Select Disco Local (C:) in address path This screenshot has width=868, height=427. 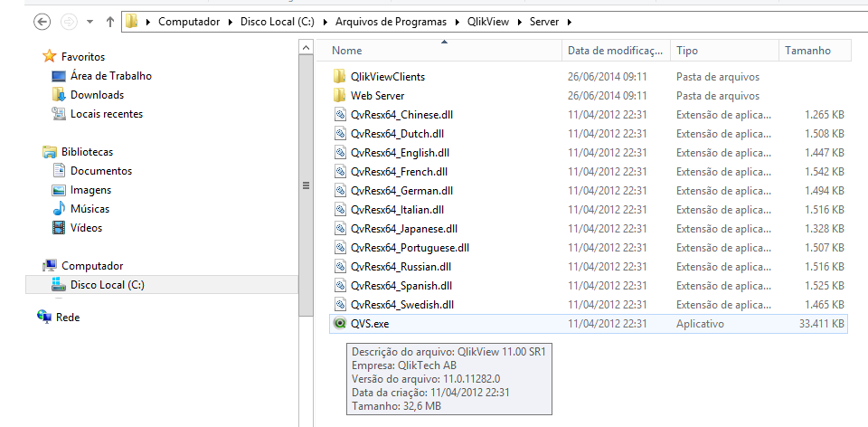[x=278, y=22]
